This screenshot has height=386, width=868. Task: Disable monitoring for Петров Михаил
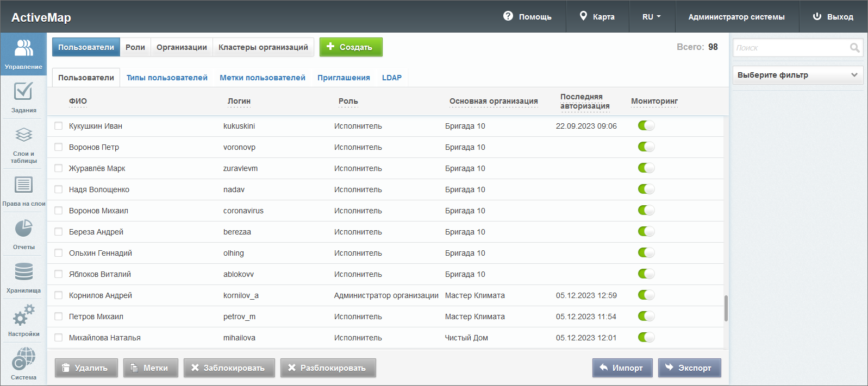click(646, 317)
